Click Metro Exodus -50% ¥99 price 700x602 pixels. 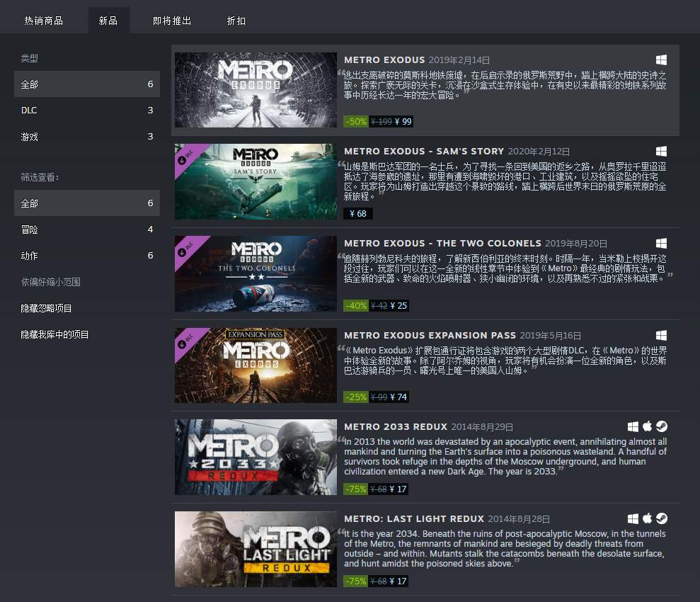[378, 122]
